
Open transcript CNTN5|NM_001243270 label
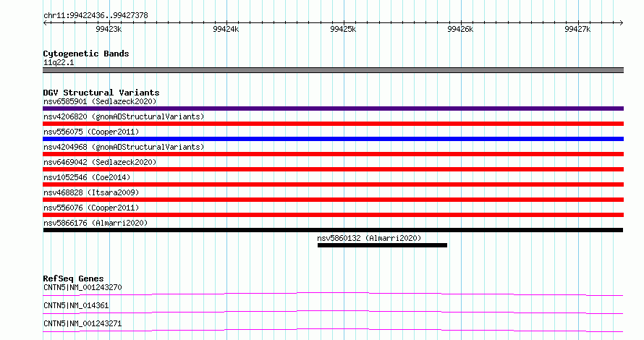tap(82, 287)
